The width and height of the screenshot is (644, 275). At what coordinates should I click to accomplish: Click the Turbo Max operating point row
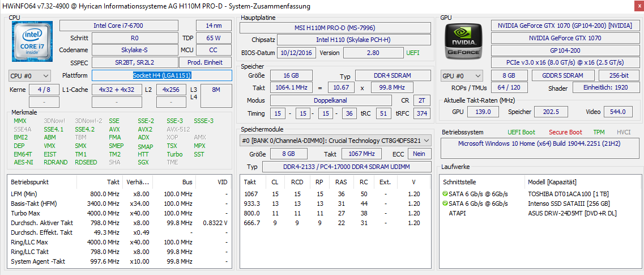tap(120, 213)
